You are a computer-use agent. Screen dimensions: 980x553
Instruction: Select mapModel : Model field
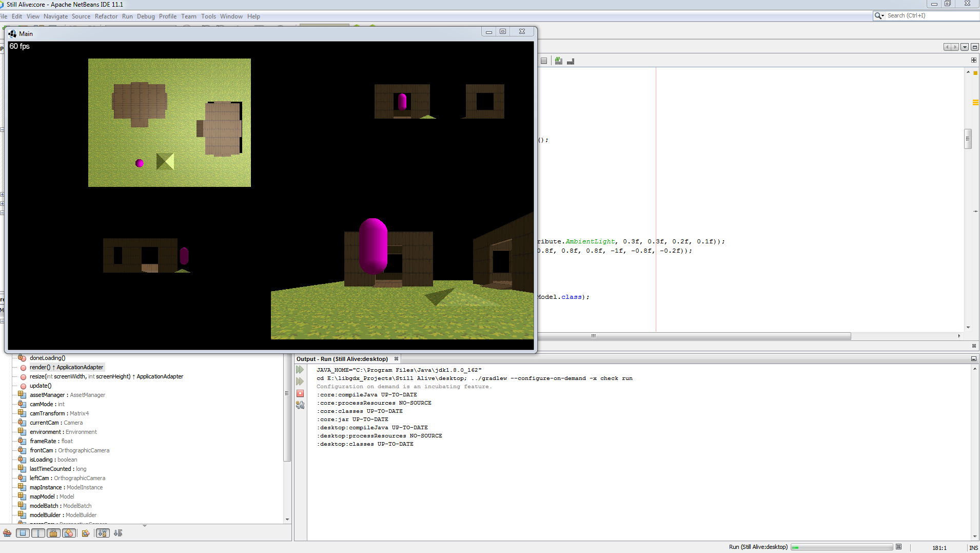click(x=52, y=497)
